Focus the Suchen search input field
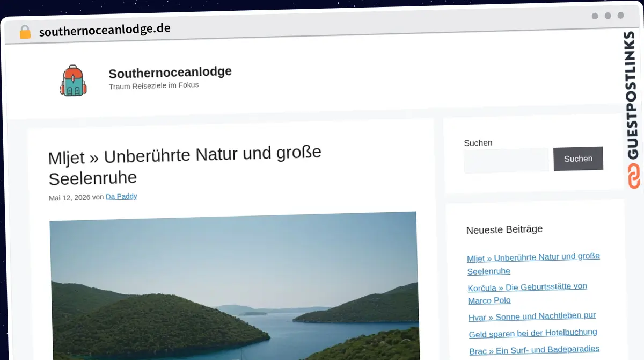Image resolution: width=644 pixels, height=360 pixels. (506, 160)
